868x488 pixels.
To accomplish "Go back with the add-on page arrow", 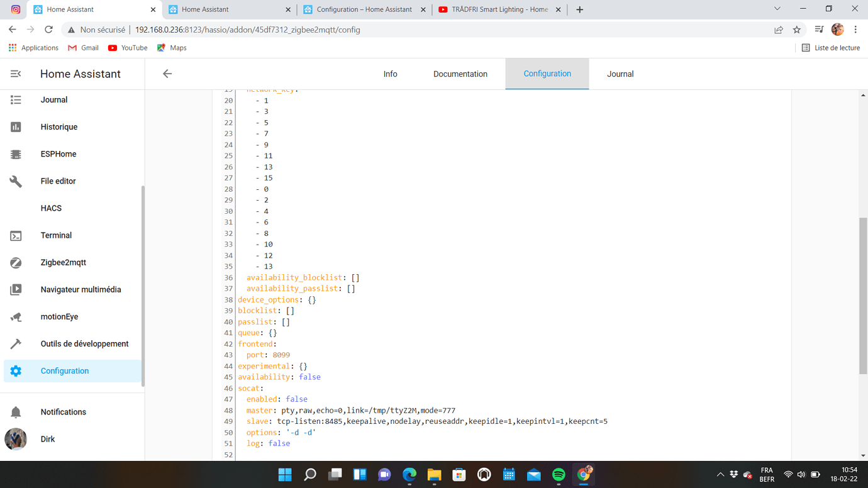I will (x=167, y=74).
